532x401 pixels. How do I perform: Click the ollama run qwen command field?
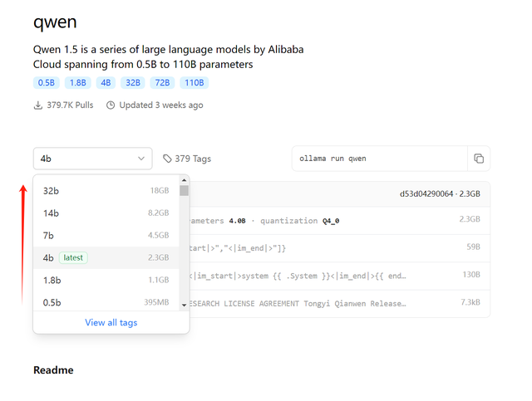click(380, 159)
